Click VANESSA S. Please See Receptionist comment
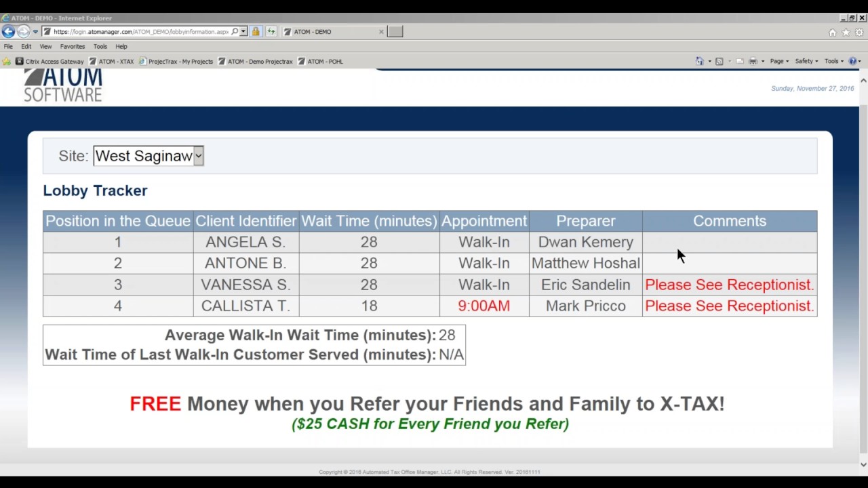Viewport: 868px width, 488px height. pos(730,285)
